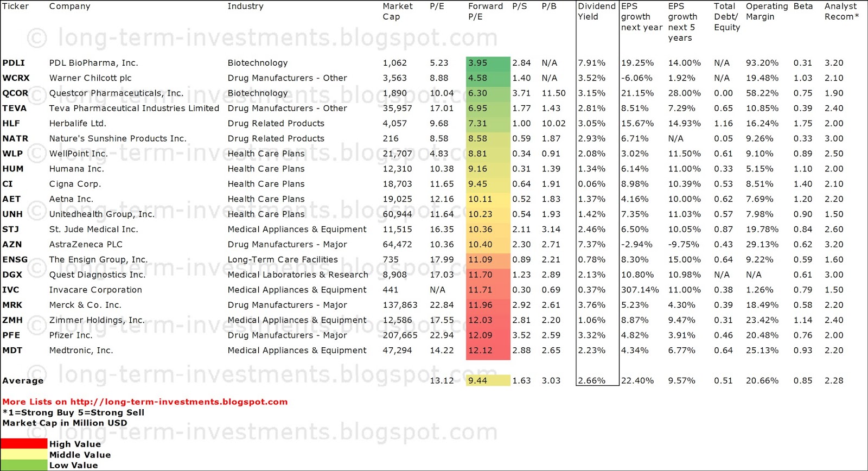
Task: Select the NATR ticker
Action: (x=15, y=139)
